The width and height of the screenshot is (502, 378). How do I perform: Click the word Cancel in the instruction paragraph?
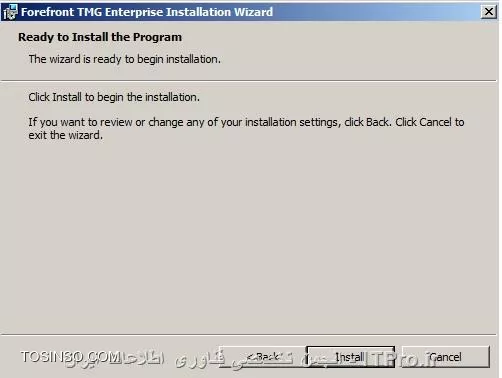[435, 122]
